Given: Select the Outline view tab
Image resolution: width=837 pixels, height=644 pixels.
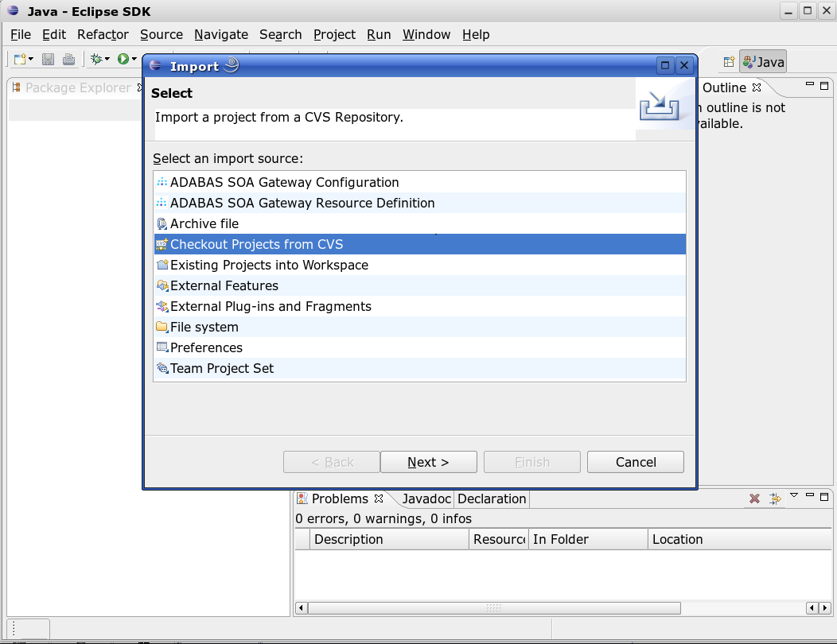Looking at the screenshot, I should click(x=724, y=87).
